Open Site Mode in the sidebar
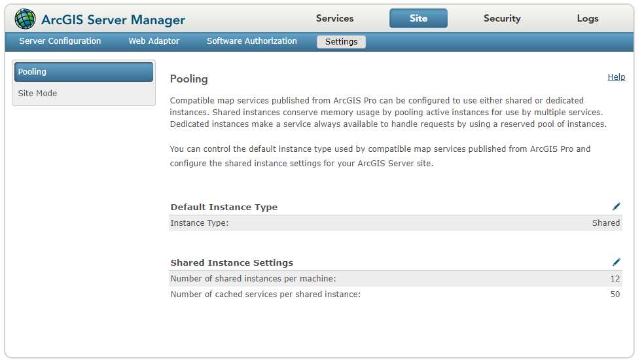 click(38, 94)
